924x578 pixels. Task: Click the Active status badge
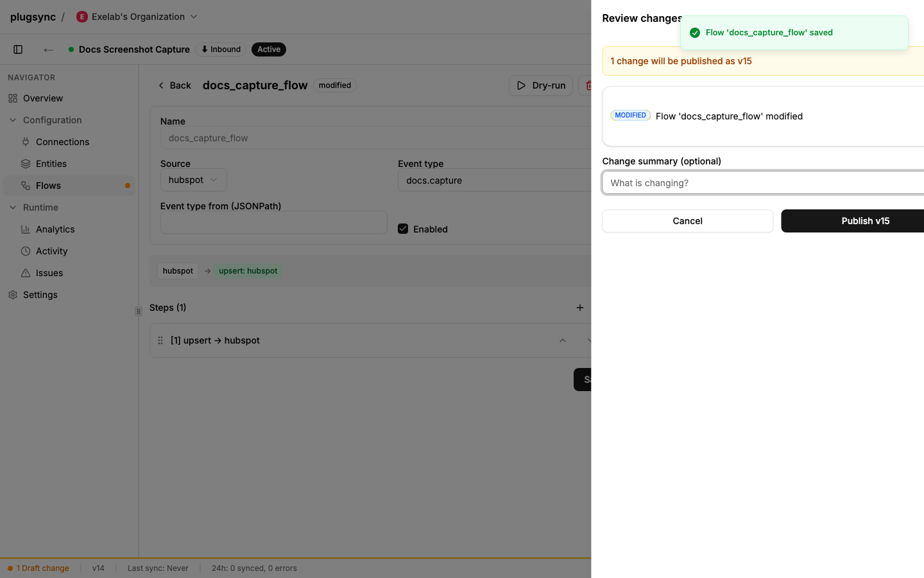[x=269, y=49]
